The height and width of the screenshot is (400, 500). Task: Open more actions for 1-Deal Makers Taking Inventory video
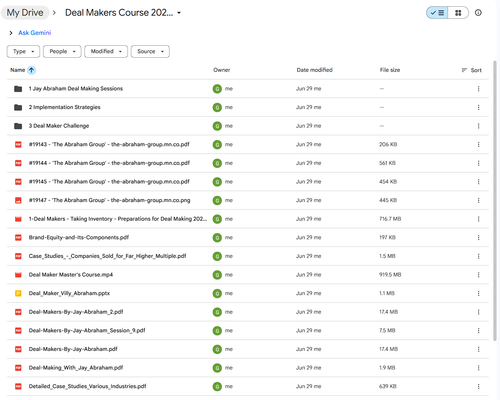pos(478,219)
